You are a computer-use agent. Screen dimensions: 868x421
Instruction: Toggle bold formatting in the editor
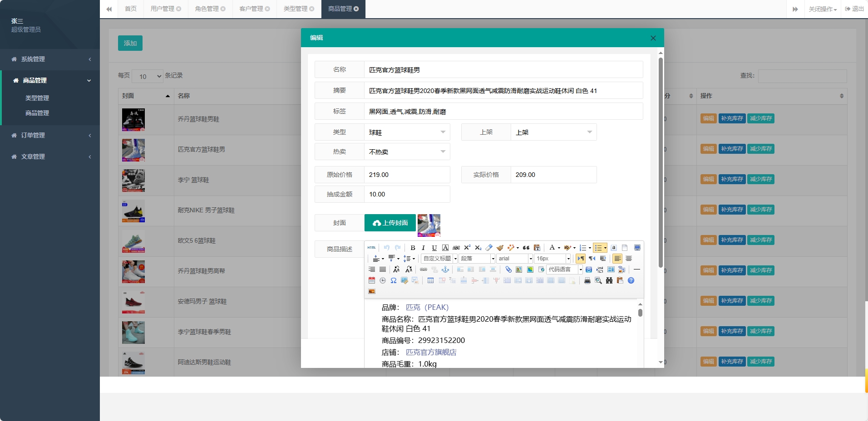tap(413, 248)
